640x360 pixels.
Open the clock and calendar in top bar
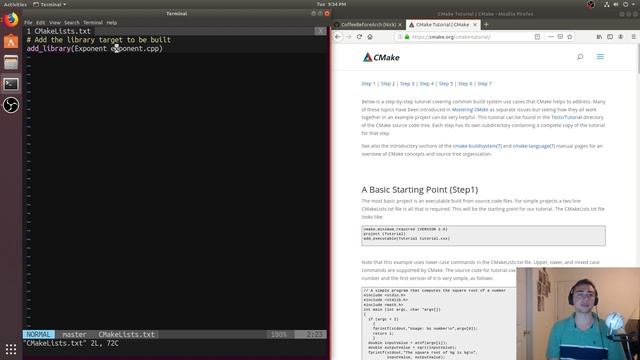point(331,4)
